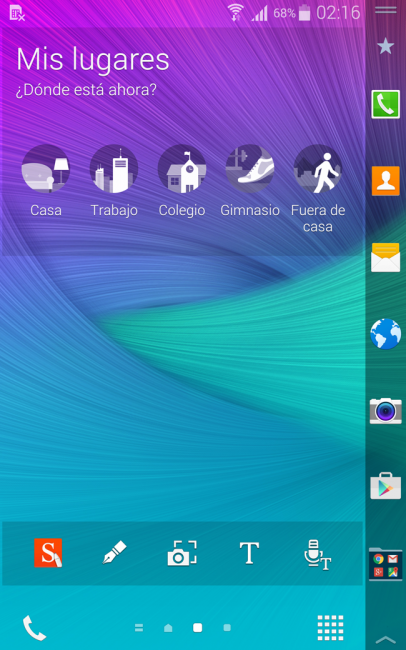Tap the Trabajo label
The width and height of the screenshot is (406, 650).
pyautogui.click(x=114, y=211)
